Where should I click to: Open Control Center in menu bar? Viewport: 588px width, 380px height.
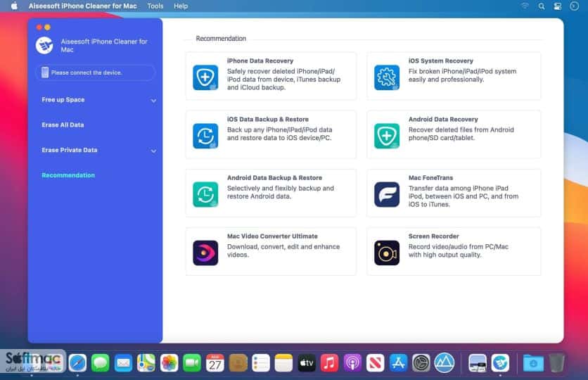click(558, 6)
